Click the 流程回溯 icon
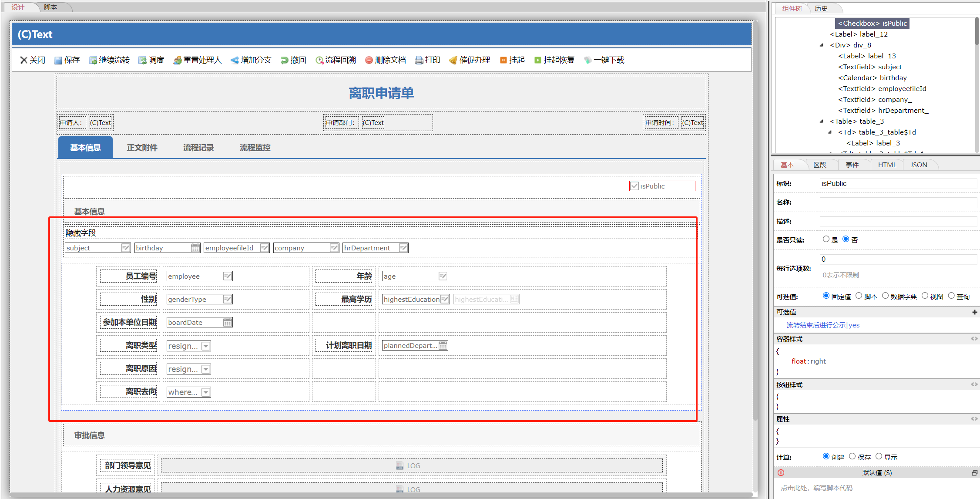The width and height of the screenshot is (980, 499). [x=319, y=61]
